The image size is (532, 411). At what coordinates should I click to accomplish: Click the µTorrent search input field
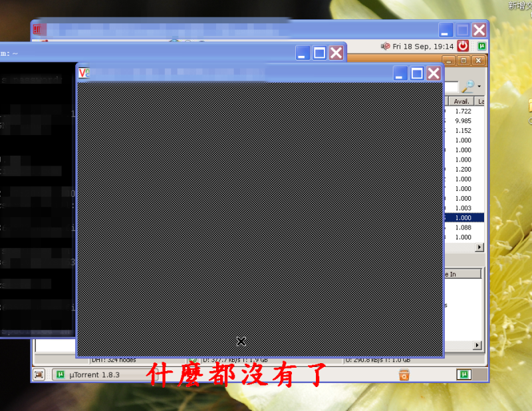(x=451, y=87)
